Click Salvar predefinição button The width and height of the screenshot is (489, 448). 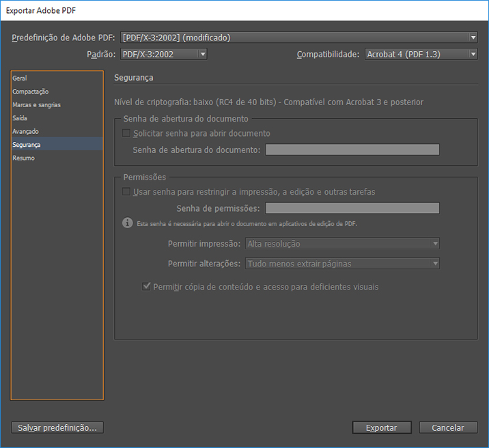coord(57,428)
